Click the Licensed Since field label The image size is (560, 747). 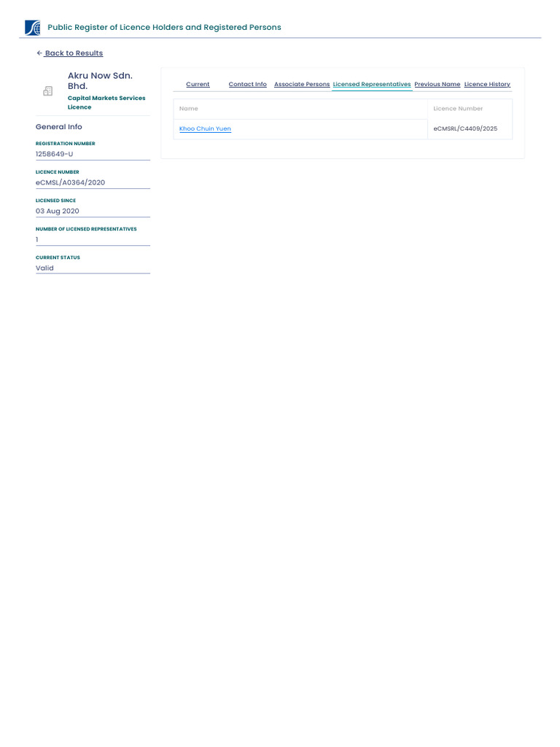click(x=55, y=201)
